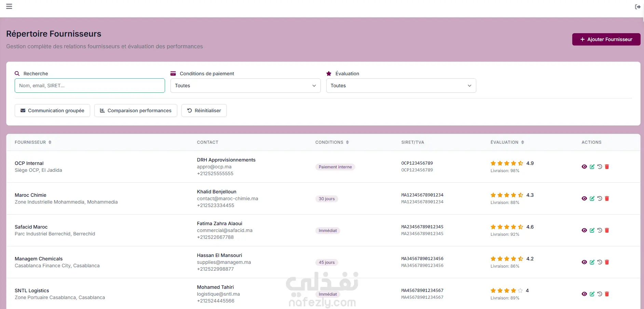The height and width of the screenshot is (309, 644).
Task: Click contact name Hassan El Mansouri
Action: coord(219,255)
